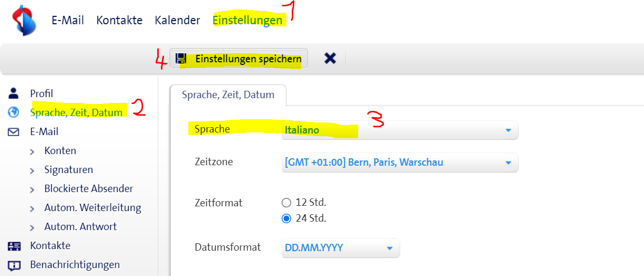
Task: Click the globe icon for language settings
Action: (14, 112)
